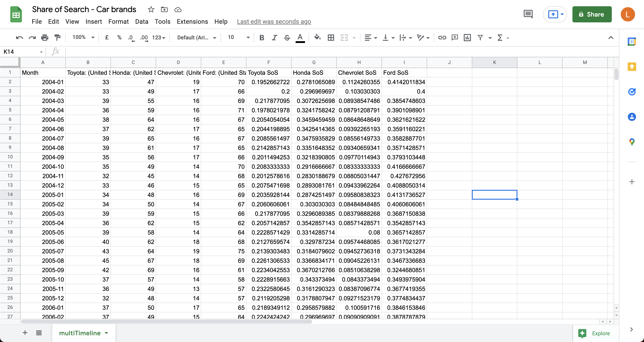
Task: Increase decimal places
Action: [x=144, y=38]
